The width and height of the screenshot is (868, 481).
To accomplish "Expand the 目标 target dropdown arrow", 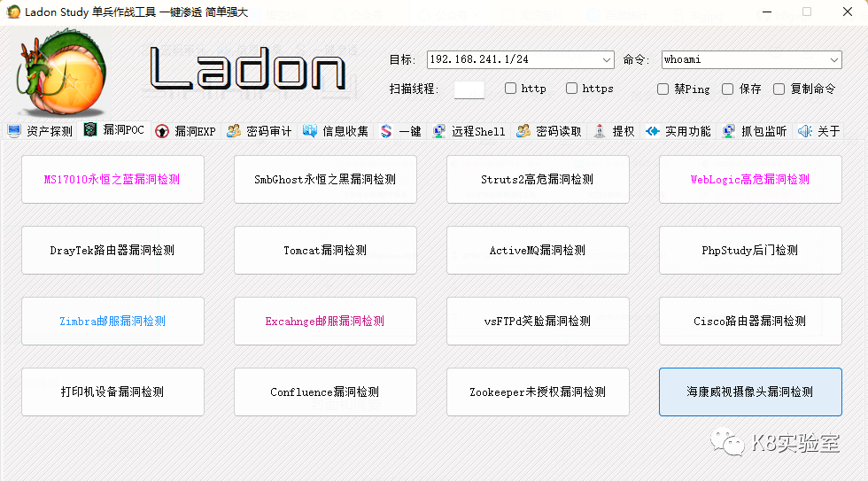I will (607, 59).
